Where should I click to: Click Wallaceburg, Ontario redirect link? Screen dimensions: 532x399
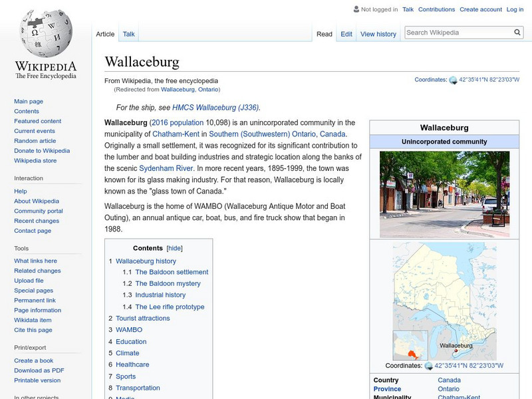pyautogui.click(x=190, y=89)
